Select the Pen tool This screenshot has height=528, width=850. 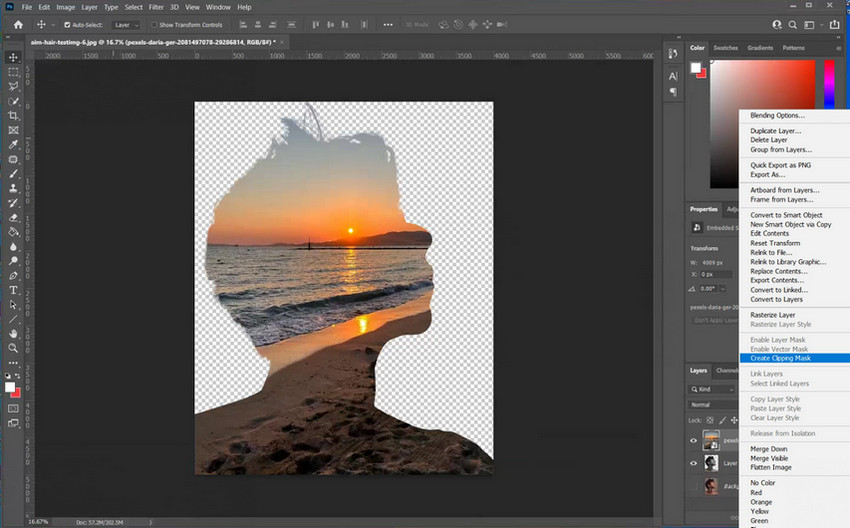click(x=13, y=276)
